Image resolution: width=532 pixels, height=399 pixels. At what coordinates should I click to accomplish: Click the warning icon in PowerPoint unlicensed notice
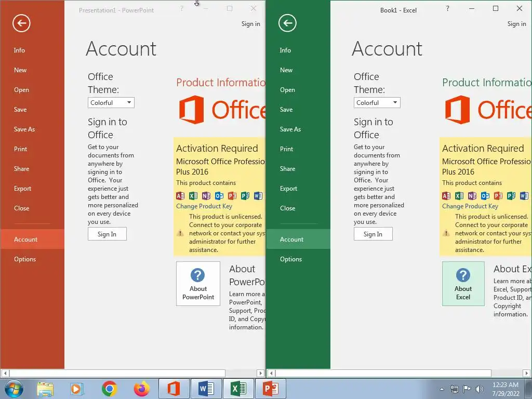pos(180,233)
